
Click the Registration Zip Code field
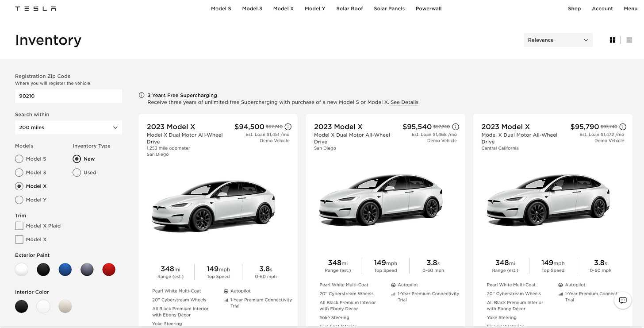point(69,96)
